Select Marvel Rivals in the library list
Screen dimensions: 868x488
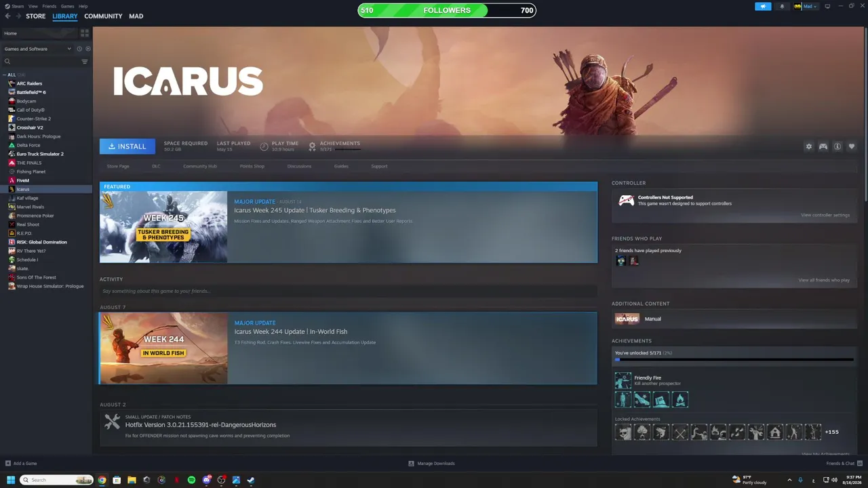pos(31,207)
